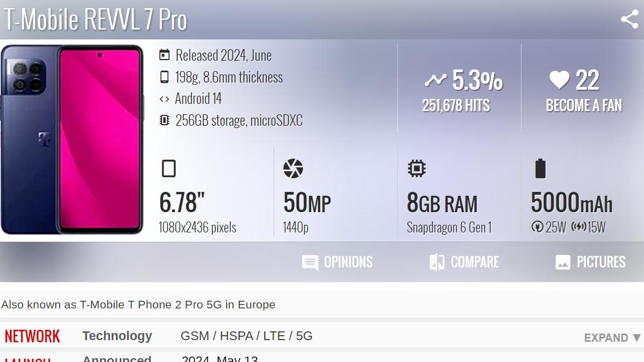Click the camera shutter icon
Image resolution: width=644 pixels, height=362 pixels.
click(293, 168)
